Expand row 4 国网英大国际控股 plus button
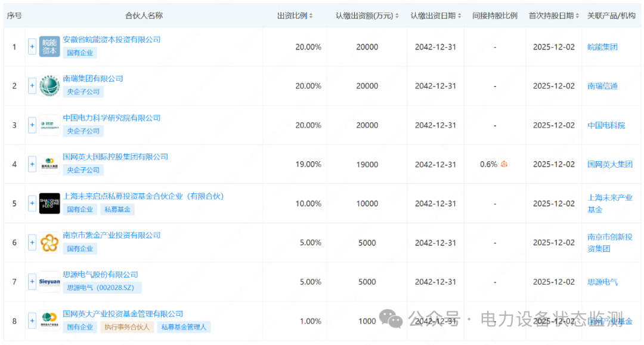The image size is (644, 345). pos(32,164)
